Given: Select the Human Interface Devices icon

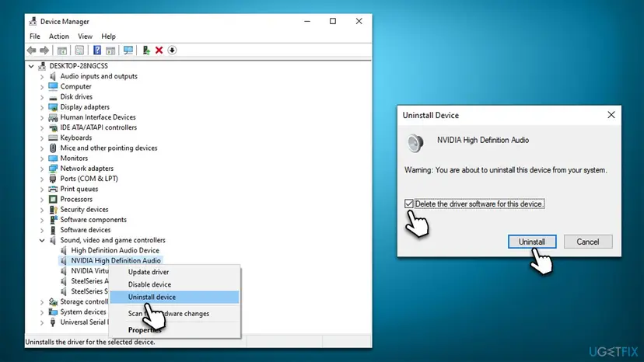Looking at the screenshot, I should pyautogui.click(x=53, y=117).
